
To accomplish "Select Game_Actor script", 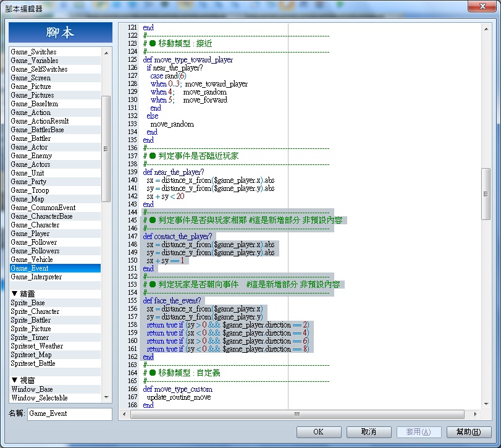I will click(55, 147).
